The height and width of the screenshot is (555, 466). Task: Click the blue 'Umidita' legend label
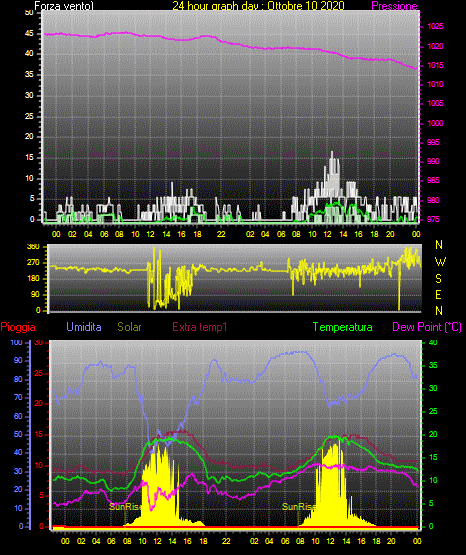(84, 327)
